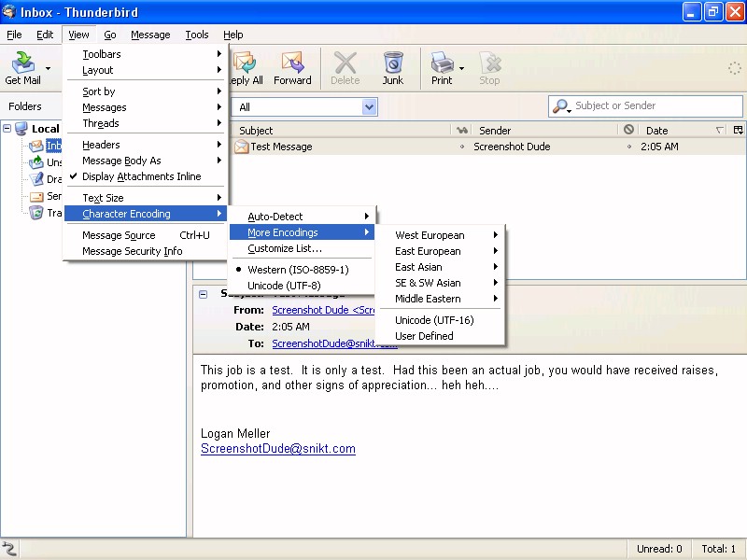Viewport: 747px width, 560px height.
Task: Click the Stop toolbar icon
Action: pyautogui.click(x=489, y=62)
